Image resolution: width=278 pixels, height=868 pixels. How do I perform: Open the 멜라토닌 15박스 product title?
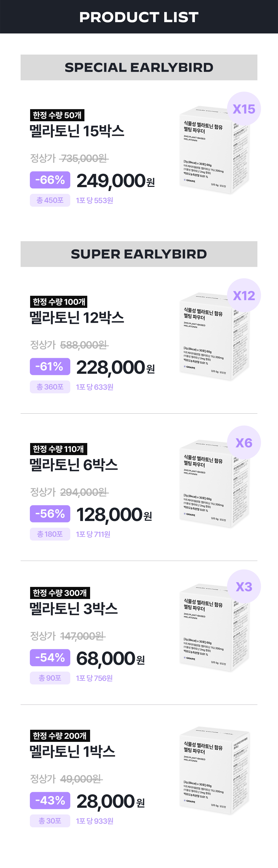77,131
